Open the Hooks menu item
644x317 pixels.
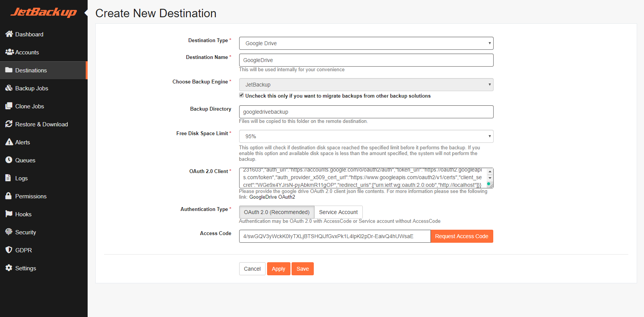point(44,214)
